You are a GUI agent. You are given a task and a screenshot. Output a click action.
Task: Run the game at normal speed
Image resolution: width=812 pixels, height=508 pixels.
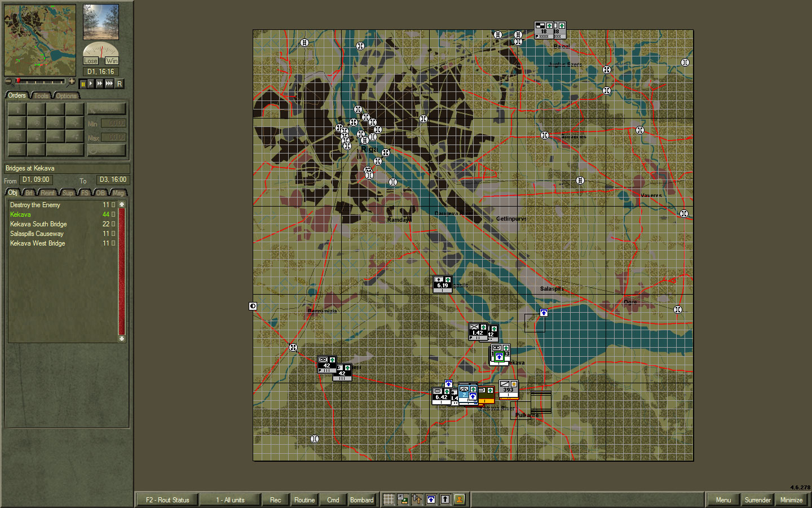tap(91, 84)
